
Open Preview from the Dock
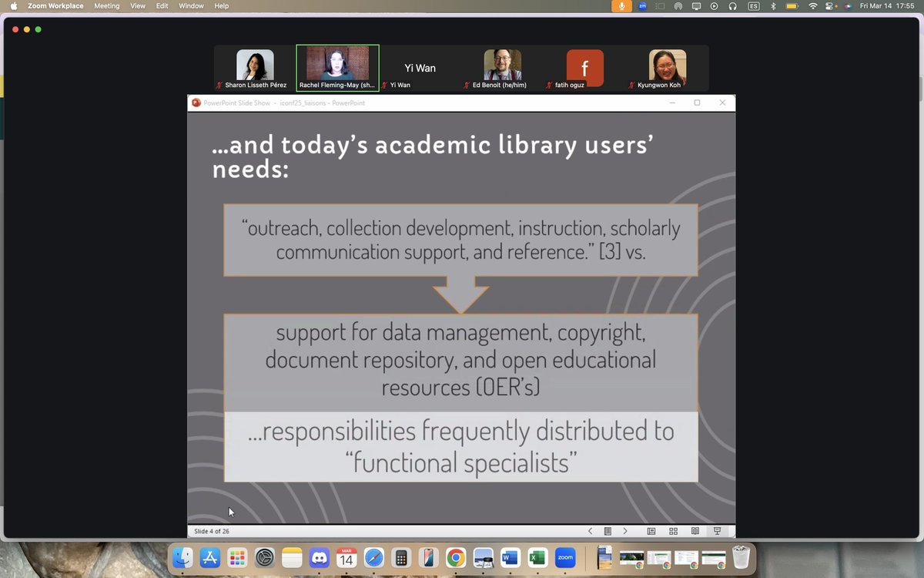coord(484,557)
